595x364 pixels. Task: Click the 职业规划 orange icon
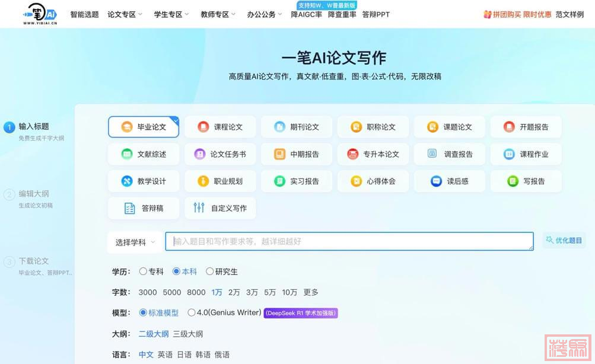tap(203, 181)
